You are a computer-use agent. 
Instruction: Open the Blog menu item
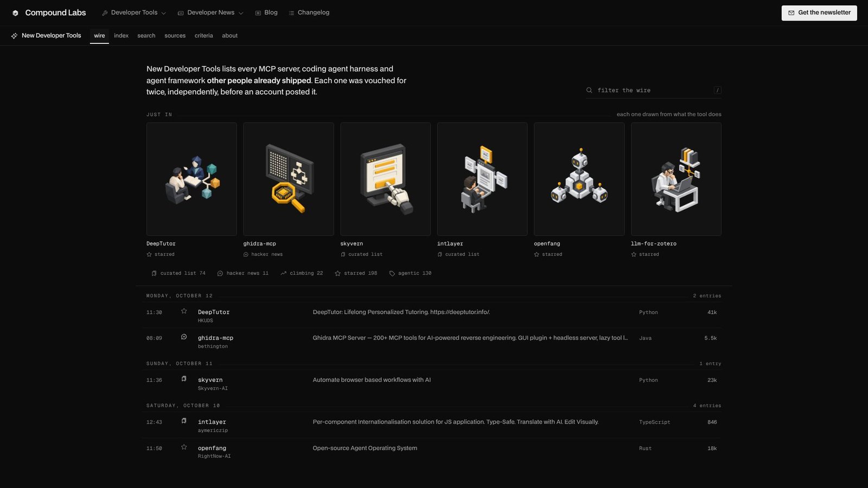click(x=266, y=12)
